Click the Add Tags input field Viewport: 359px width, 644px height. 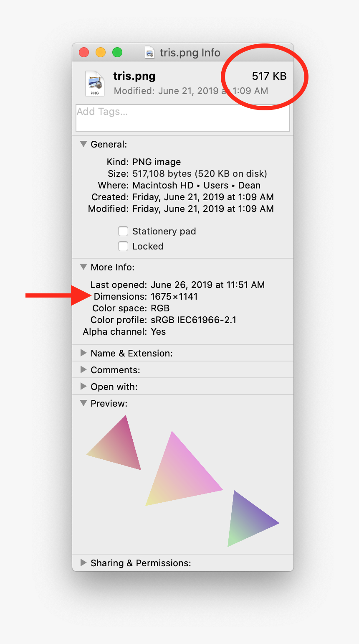point(182,118)
